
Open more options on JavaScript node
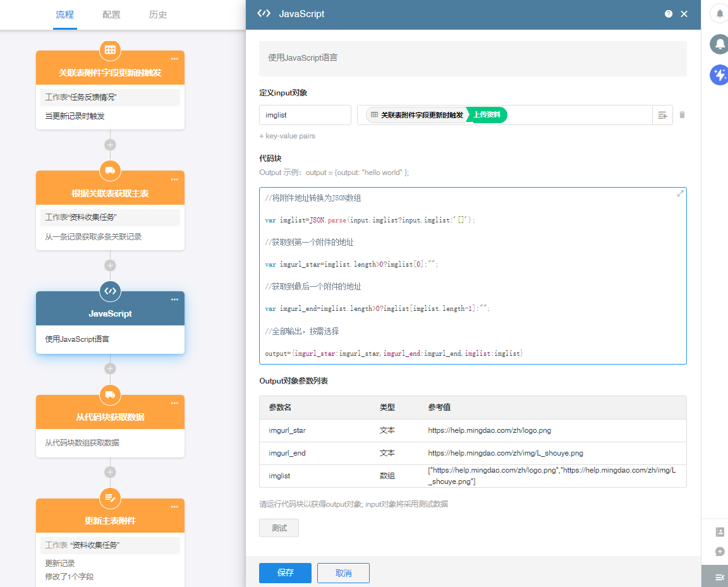[x=174, y=300]
